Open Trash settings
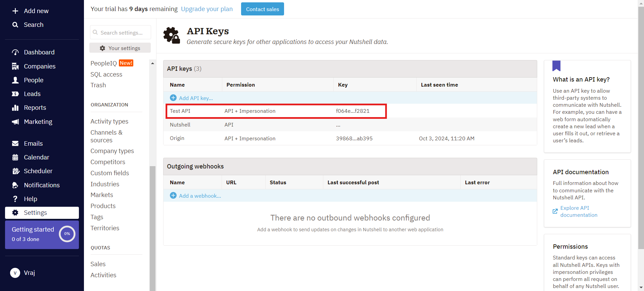Viewport: 644px width, 291px height. click(x=98, y=85)
